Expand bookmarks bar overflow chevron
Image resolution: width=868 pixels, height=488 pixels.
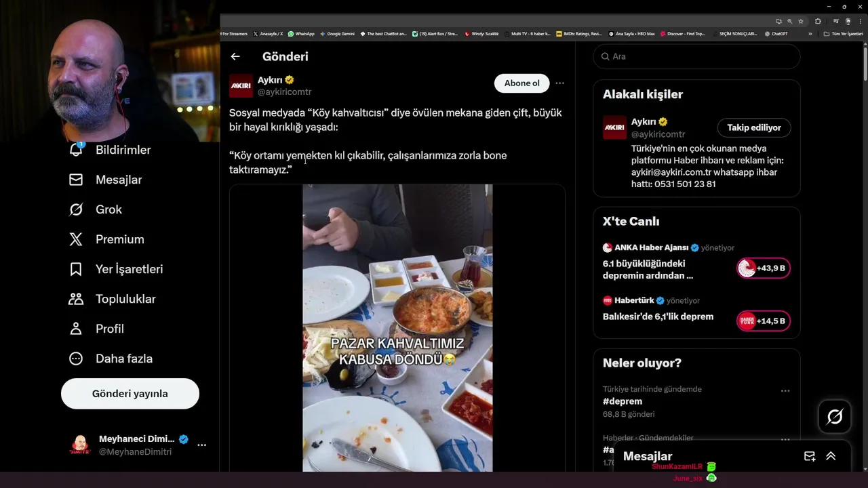(x=810, y=33)
